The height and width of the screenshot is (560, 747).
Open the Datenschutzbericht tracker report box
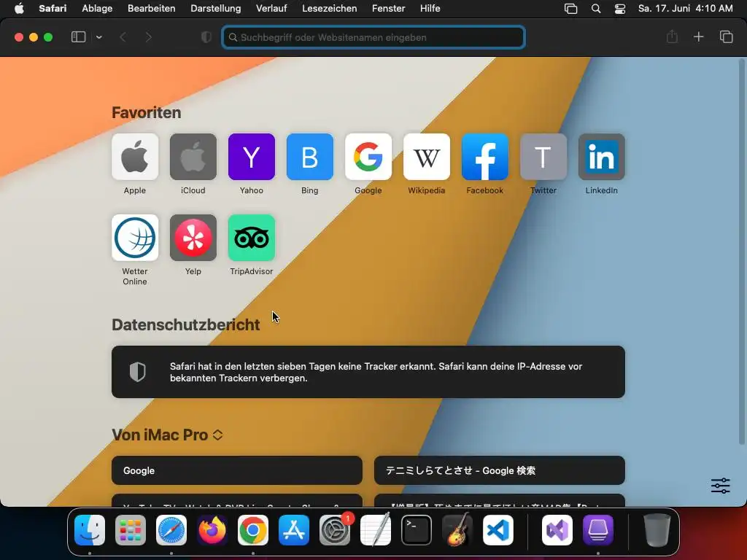click(368, 372)
